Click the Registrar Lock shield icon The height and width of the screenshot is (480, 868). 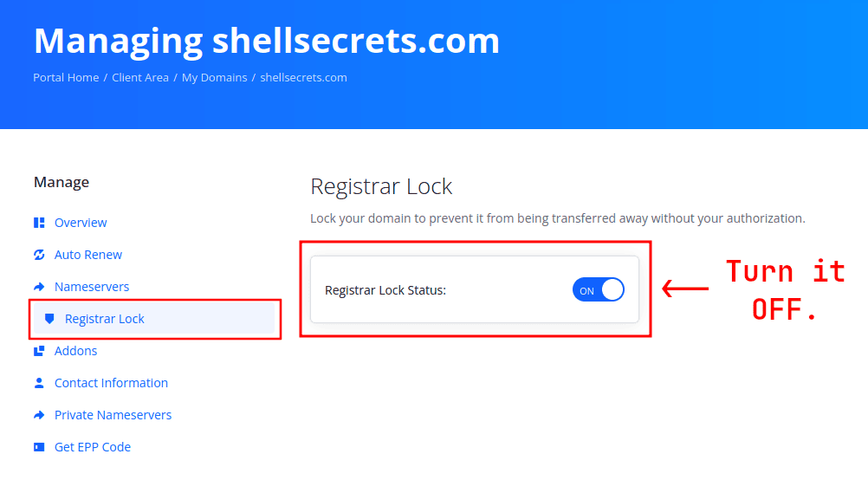pos(49,319)
